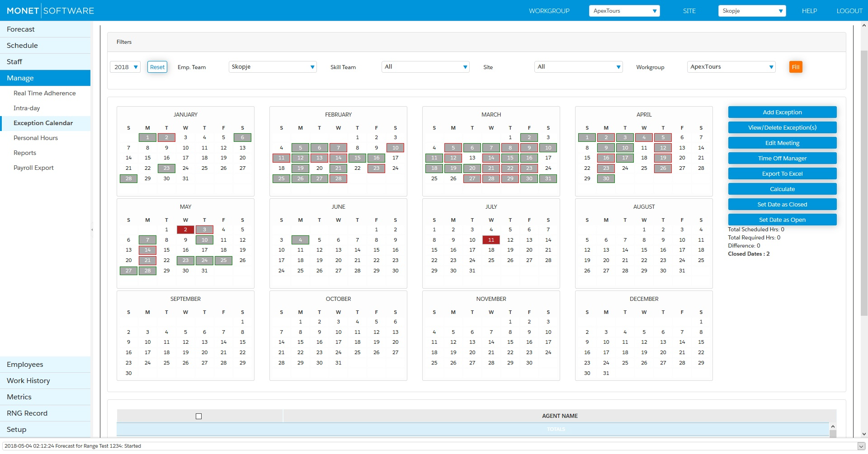
Task: Collapse the sidebar using the splitter arrow
Action: pyautogui.click(x=92, y=229)
